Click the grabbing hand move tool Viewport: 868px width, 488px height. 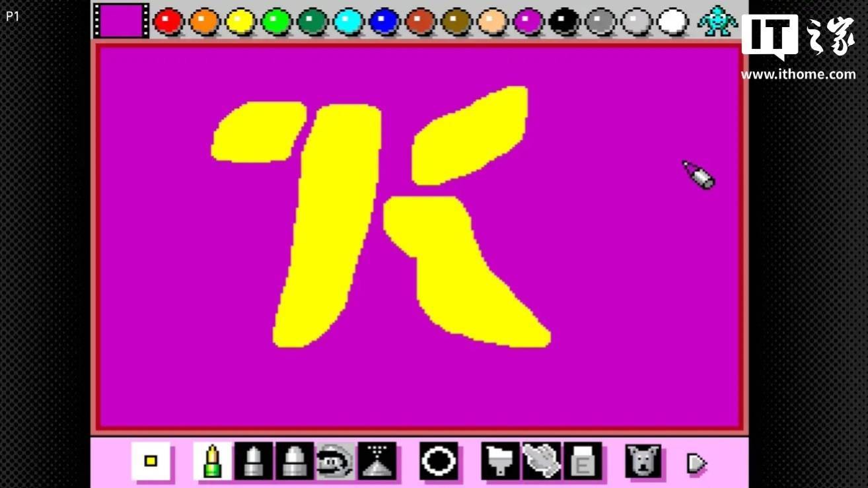542,461
